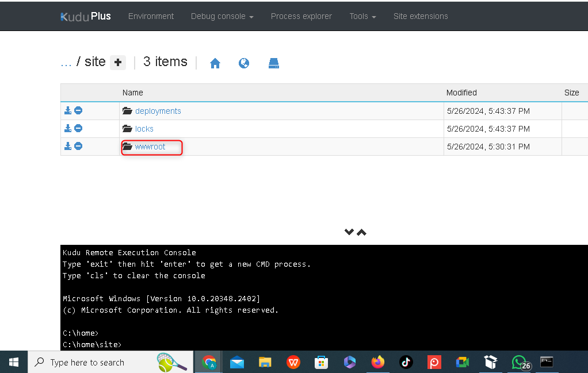
Task: Open the Windows Start menu
Action: [x=14, y=362]
